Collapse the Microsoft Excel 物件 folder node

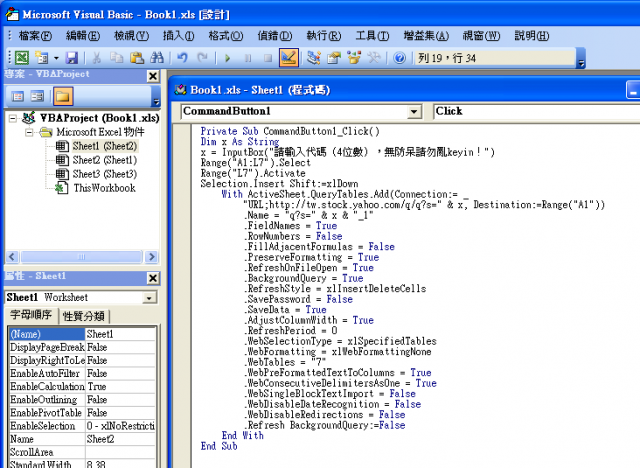[29, 133]
